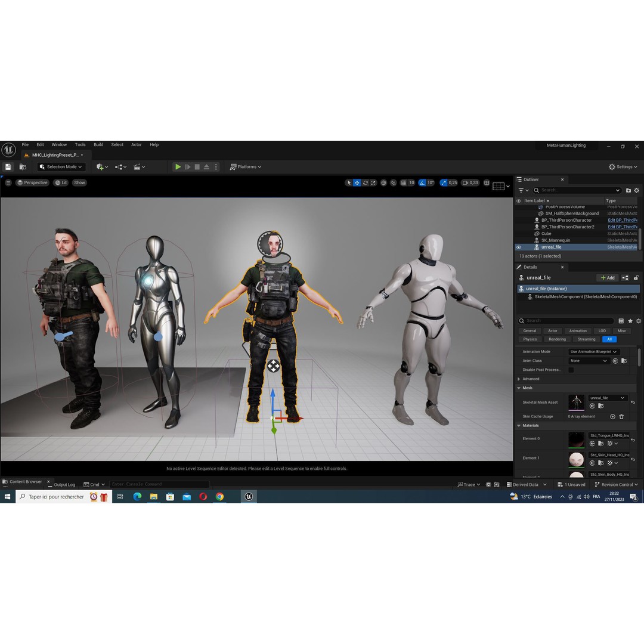Open the File menu
Viewport: 644px width, 644px height.
pos(25,144)
